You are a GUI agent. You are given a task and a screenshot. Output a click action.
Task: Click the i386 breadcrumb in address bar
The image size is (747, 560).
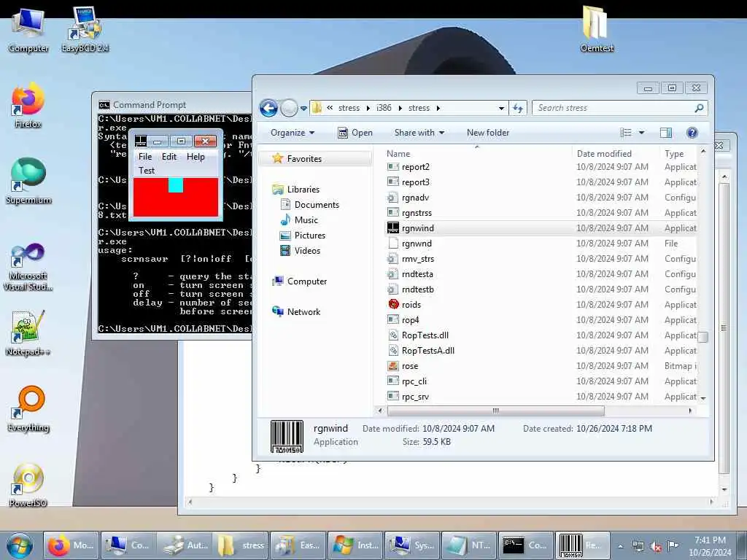(384, 108)
